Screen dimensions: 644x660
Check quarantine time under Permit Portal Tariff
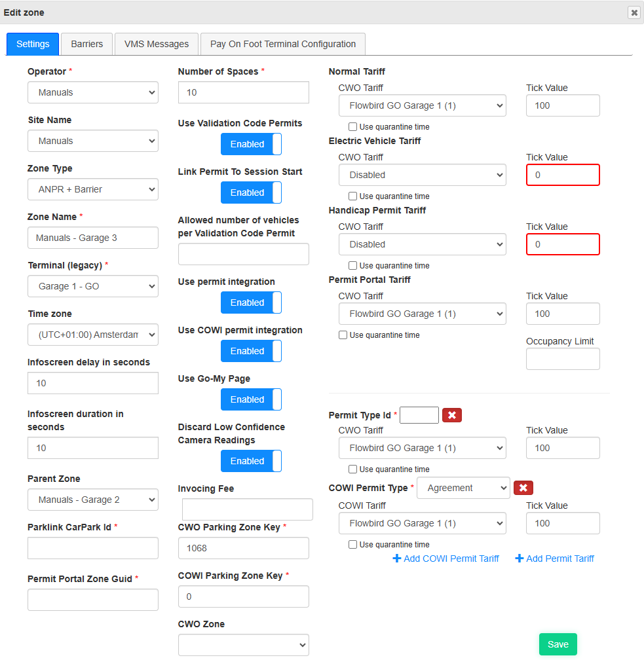(343, 335)
